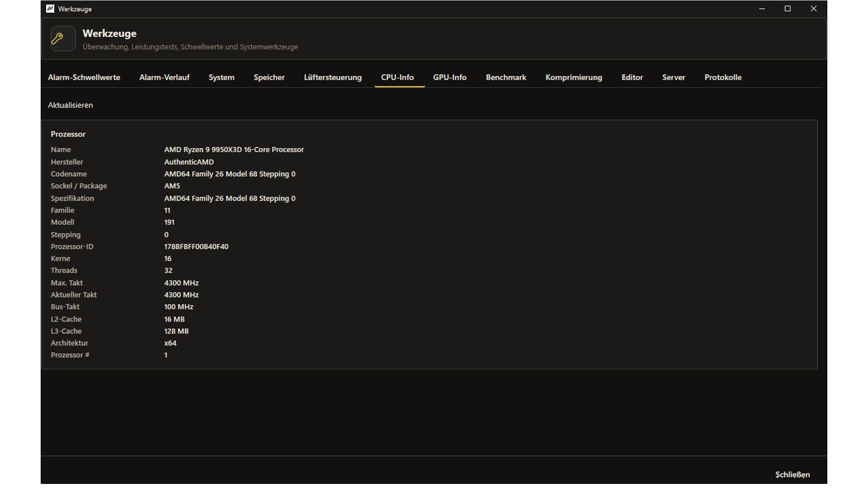Click the subtitle Überwachung, Leistungstests text
868x488 pixels.
click(190, 47)
